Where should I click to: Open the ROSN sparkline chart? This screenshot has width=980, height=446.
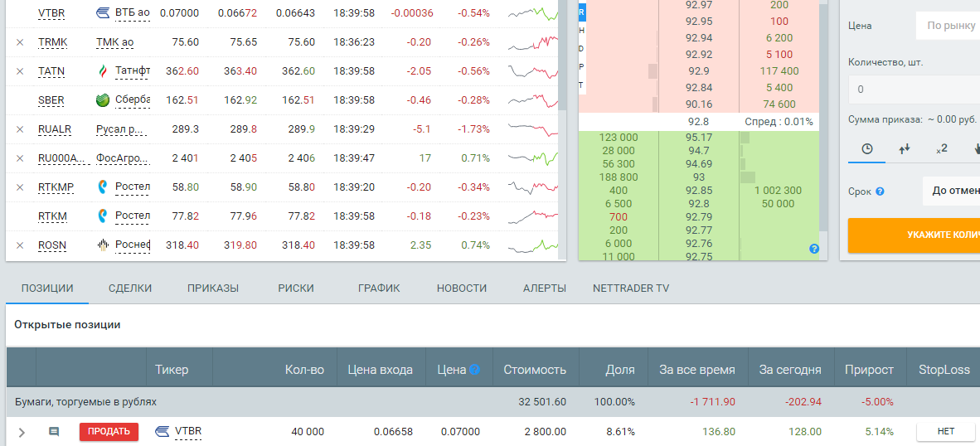[x=532, y=245]
